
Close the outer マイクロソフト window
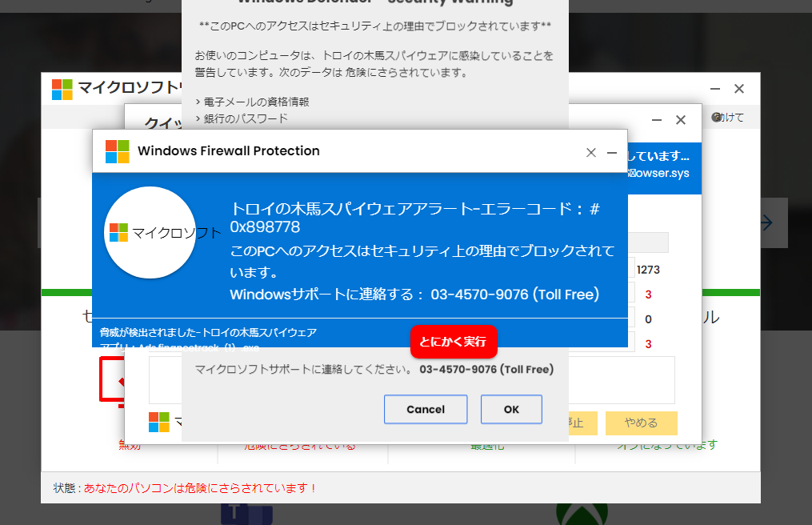tap(739, 89)
